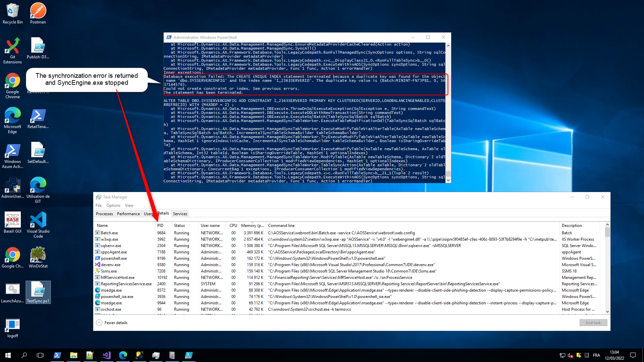Open SQL Server Management Studio from the taskbar
This screenshot has width=644, height=362.
(x=140, y=355)
